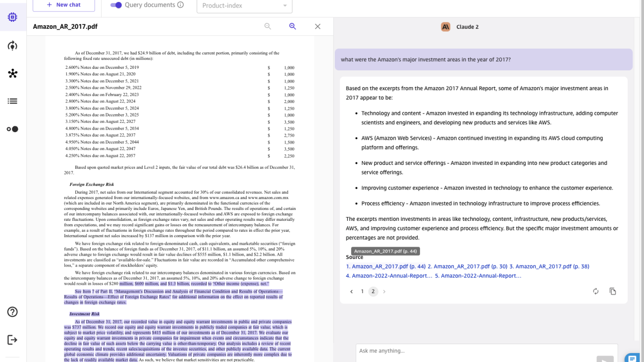The width and height of the screenshot is (644, 362).
Task: Click the info icon beside Query documents
Action: coord(180,5)
